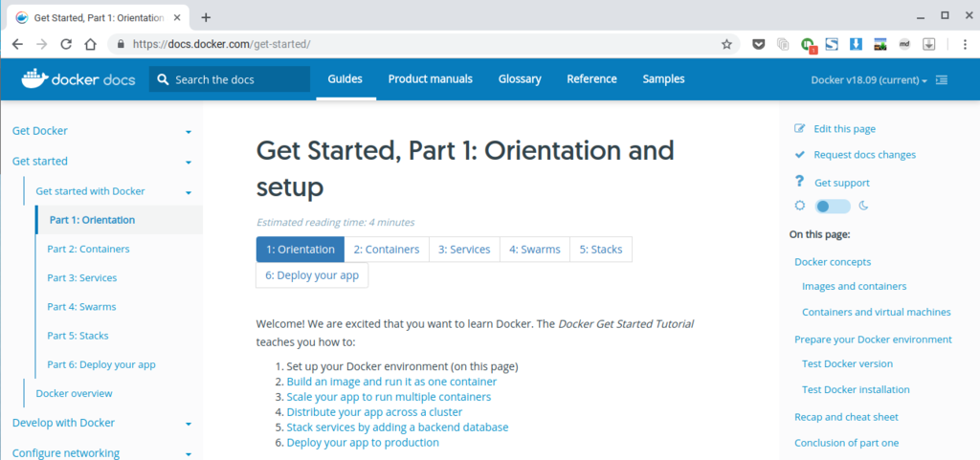The width and height of the screenshot is (980, 460).
Task: Open the stacked pages extension icon
Action: [x=783, y=44]
